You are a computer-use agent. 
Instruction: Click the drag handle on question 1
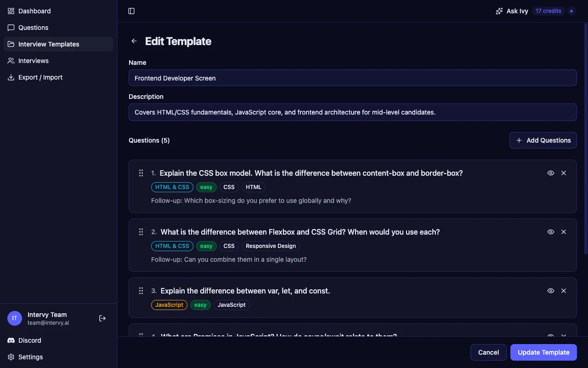(x=141, y=173)
